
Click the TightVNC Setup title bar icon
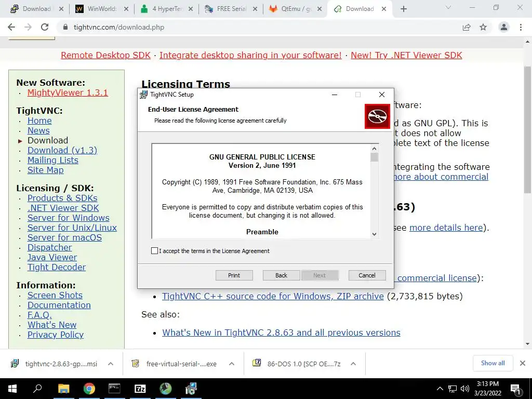pos(144,95)
